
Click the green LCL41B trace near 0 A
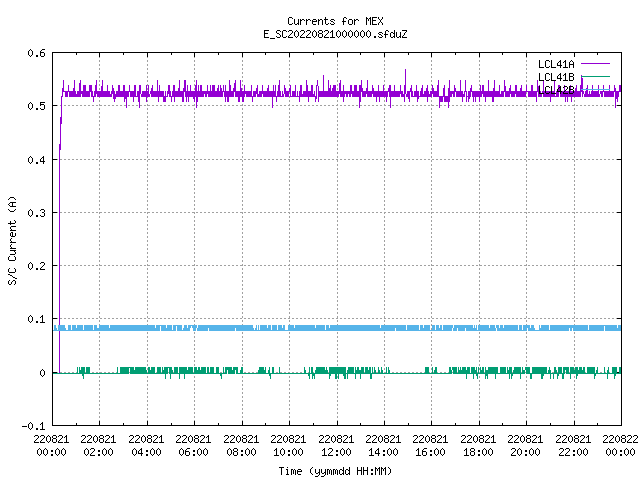point(337,371)
